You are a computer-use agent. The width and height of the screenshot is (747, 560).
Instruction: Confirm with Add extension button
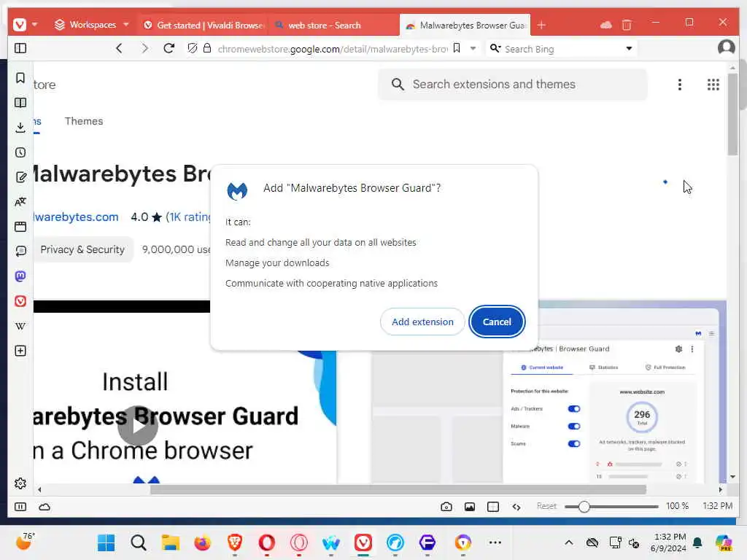pyautogui.click(x=422, y=322)
